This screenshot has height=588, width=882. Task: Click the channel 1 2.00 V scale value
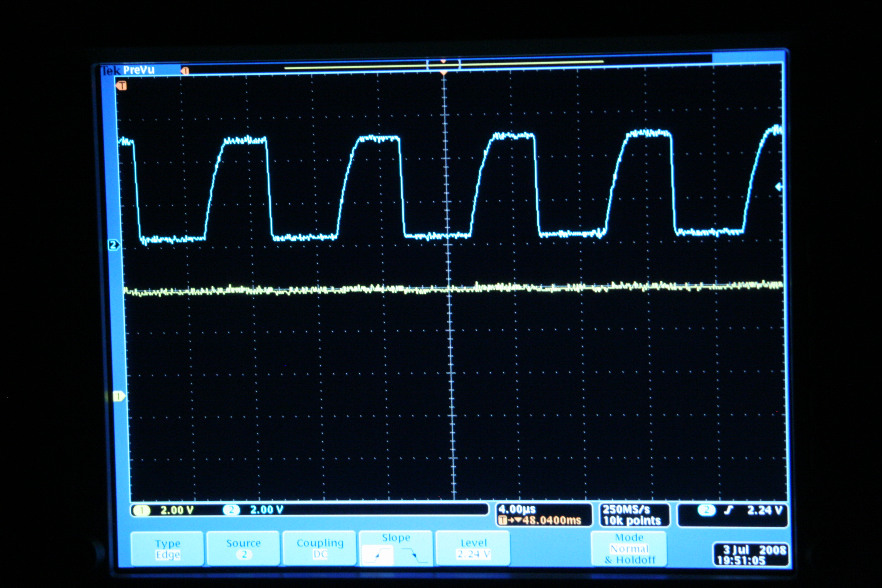click(177, 510)
